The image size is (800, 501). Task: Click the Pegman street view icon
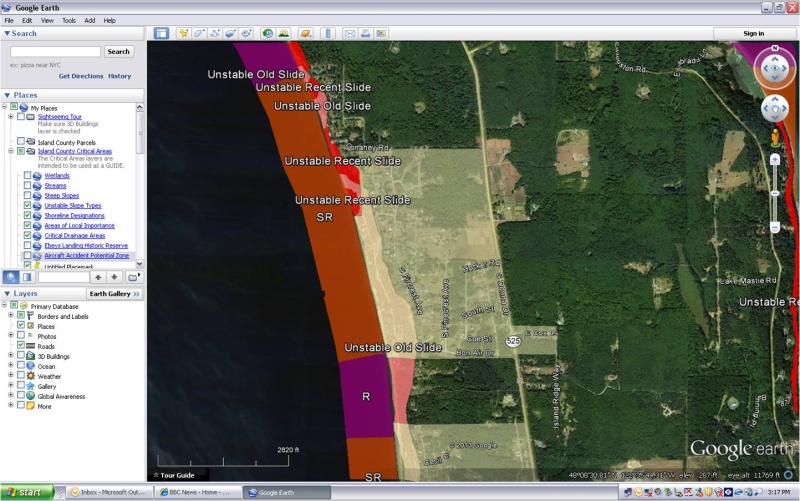coord(775,138)
